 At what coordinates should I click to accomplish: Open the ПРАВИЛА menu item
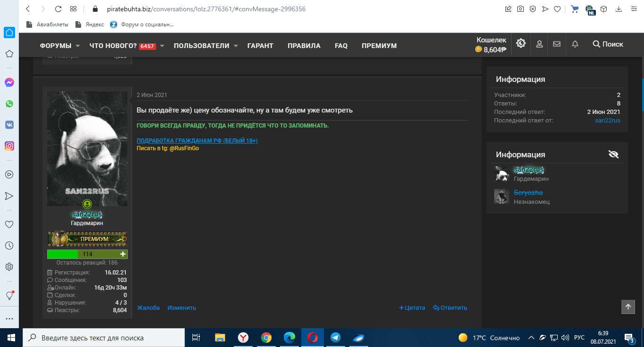pyautogui.click(x=304, y=46)
